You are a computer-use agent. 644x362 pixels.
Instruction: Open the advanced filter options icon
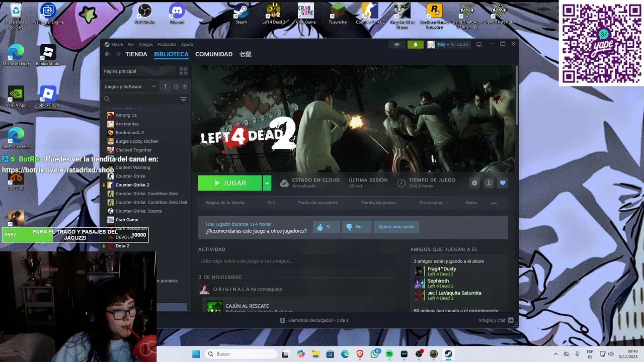point(183,99)
